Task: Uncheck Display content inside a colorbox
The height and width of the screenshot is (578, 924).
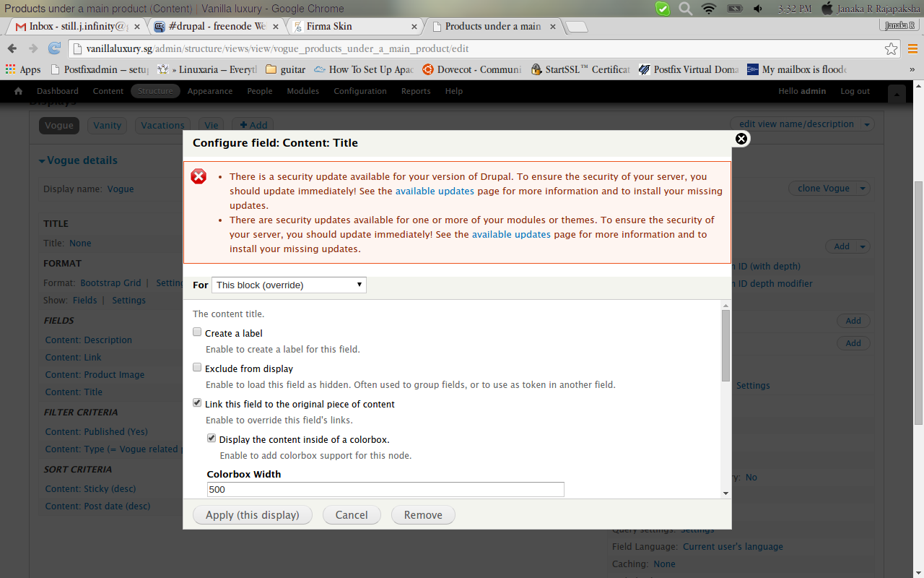Action: (x=212, y=439)
